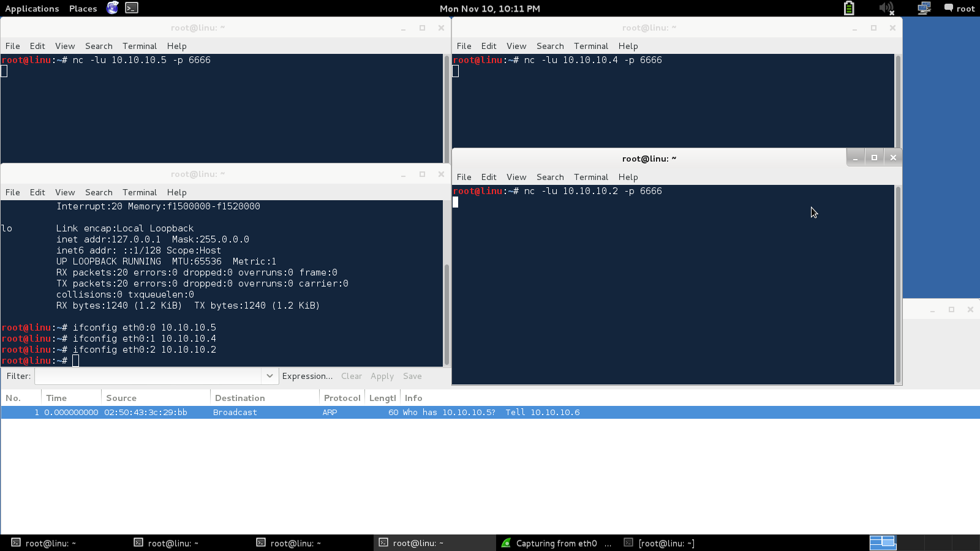Click the Expression... button

tap(307, 376)
